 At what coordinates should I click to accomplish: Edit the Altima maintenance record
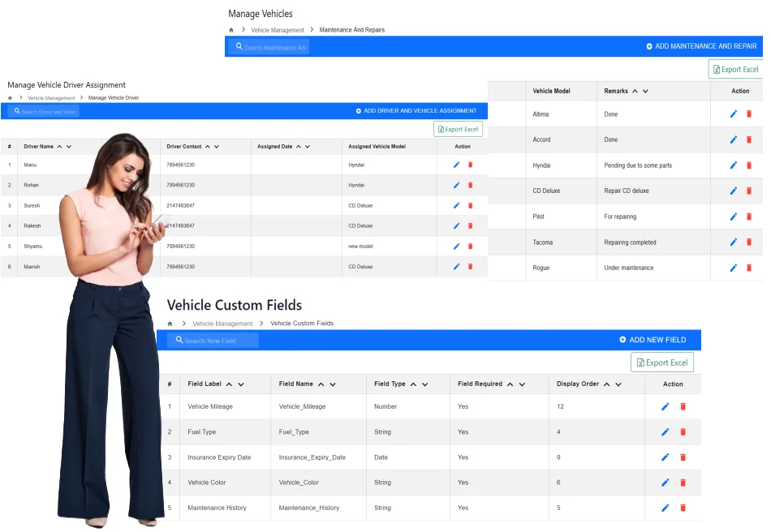[x=733, y=114]
